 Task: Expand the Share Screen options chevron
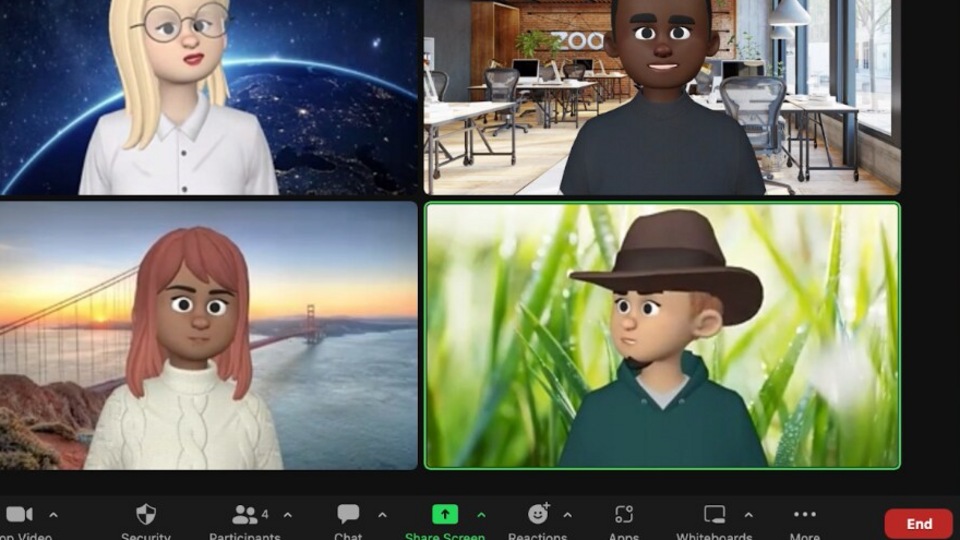click(x=481, y=515)
